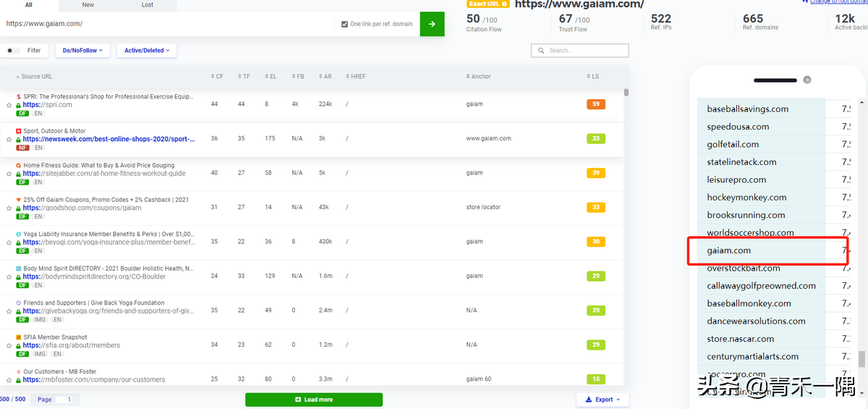
Task: Switch to the New tab
Action: pyautogui.click(x=88, y=4)
